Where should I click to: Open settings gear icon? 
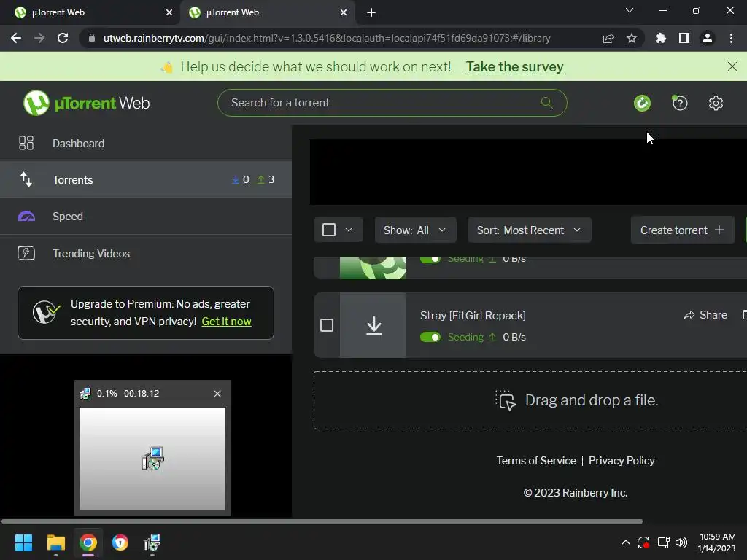[x=716, y=103]
